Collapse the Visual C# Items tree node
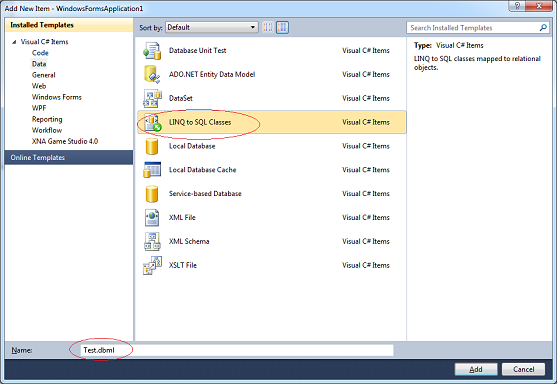Viewport: 557px width, 384px height. [14, 42]
